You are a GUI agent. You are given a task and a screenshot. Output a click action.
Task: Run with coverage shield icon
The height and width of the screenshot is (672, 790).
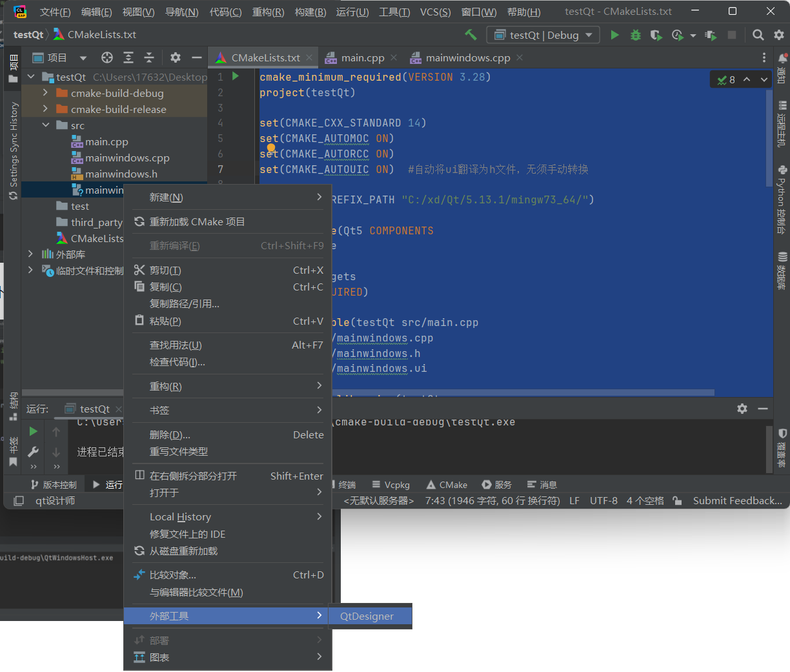pyautogui.click(x=656, y=35)
